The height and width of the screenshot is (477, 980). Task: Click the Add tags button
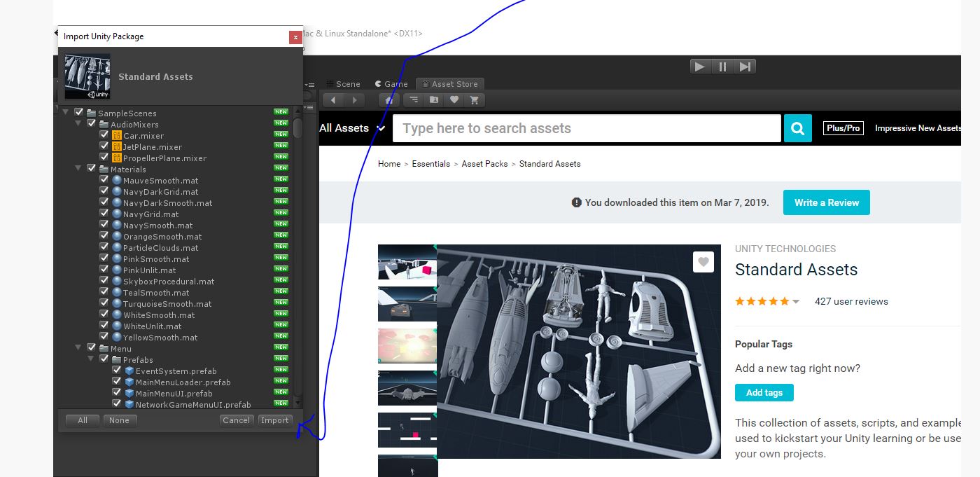pos(764,392)
